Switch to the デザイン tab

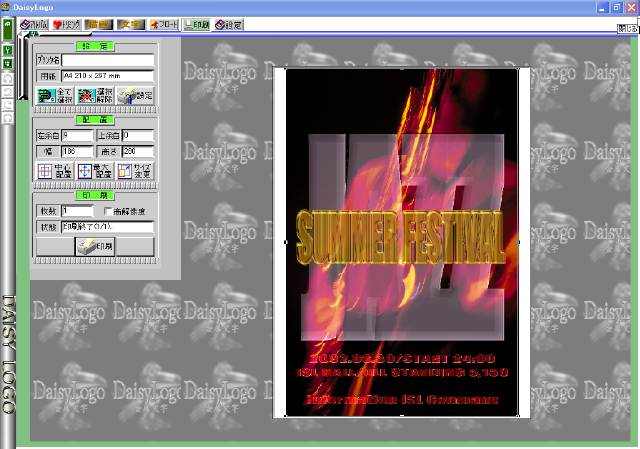coord(64,25)
